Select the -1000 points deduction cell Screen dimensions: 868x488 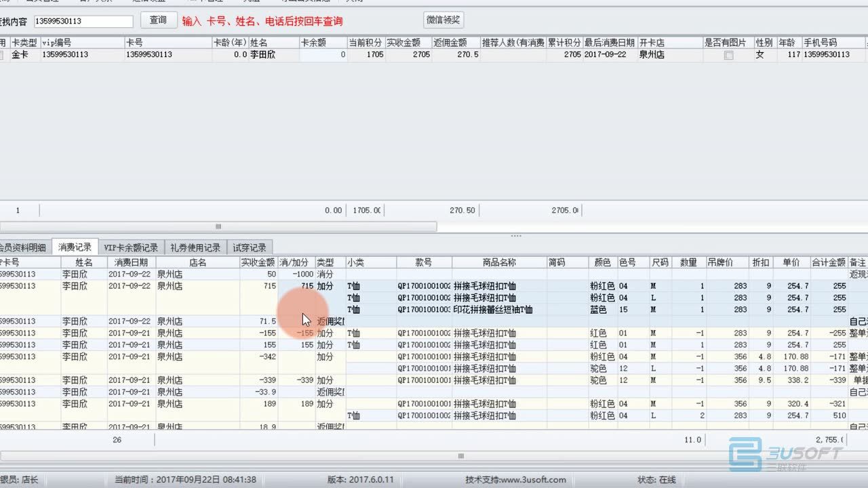[296, 274]
